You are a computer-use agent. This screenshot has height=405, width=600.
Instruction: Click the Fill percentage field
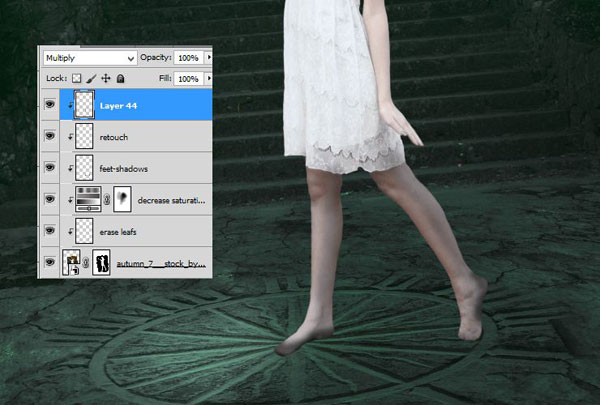[189, 78]
